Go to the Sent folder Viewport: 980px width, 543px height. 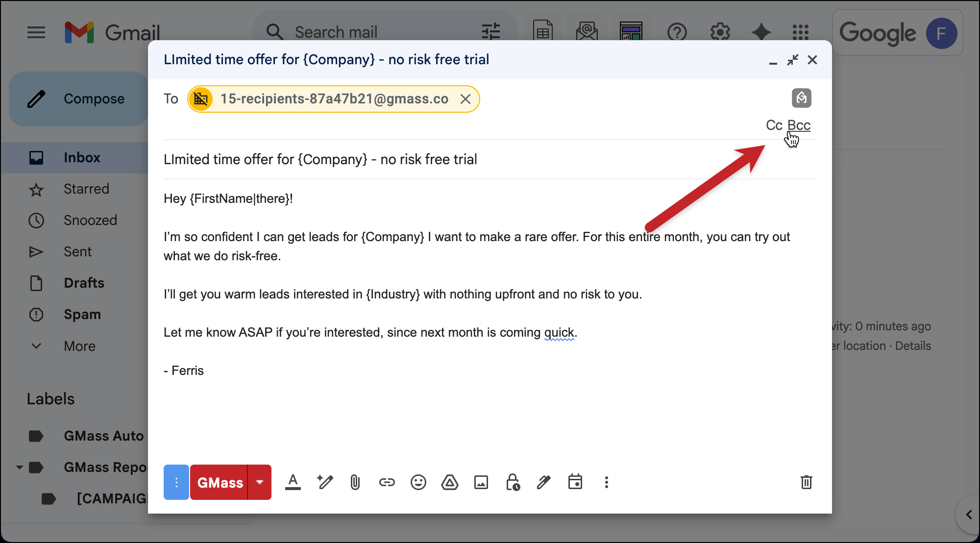click(x=77, y=252)
